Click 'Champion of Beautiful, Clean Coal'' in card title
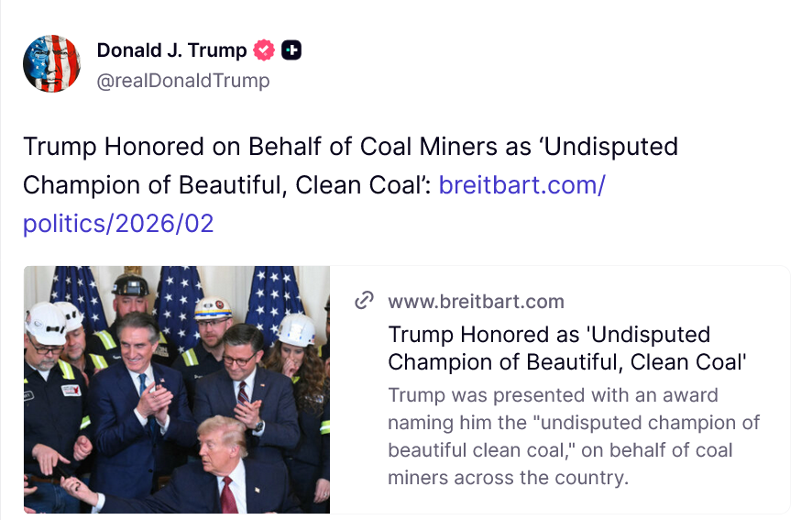 point(568,362)
